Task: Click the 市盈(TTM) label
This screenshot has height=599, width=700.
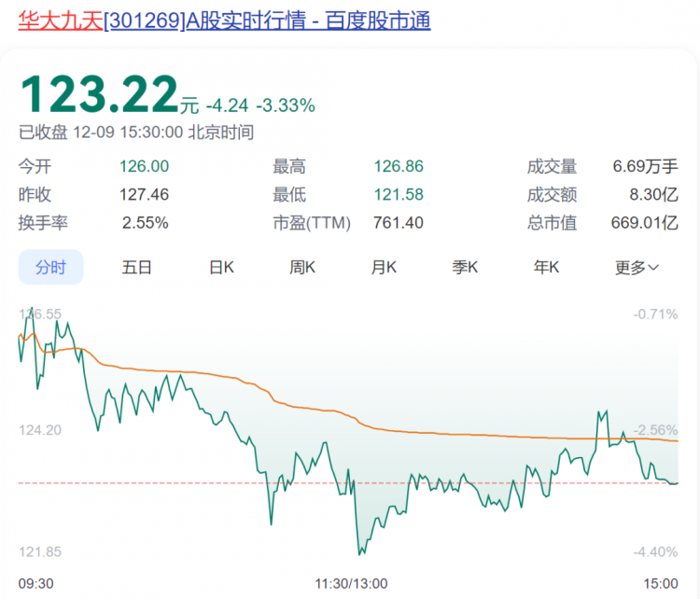Action: [312, 223]
